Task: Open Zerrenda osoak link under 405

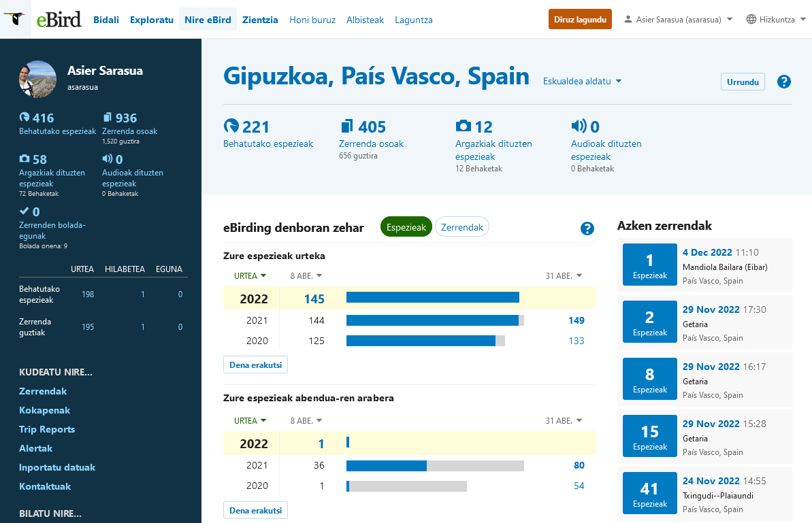Action: point(372,144)
